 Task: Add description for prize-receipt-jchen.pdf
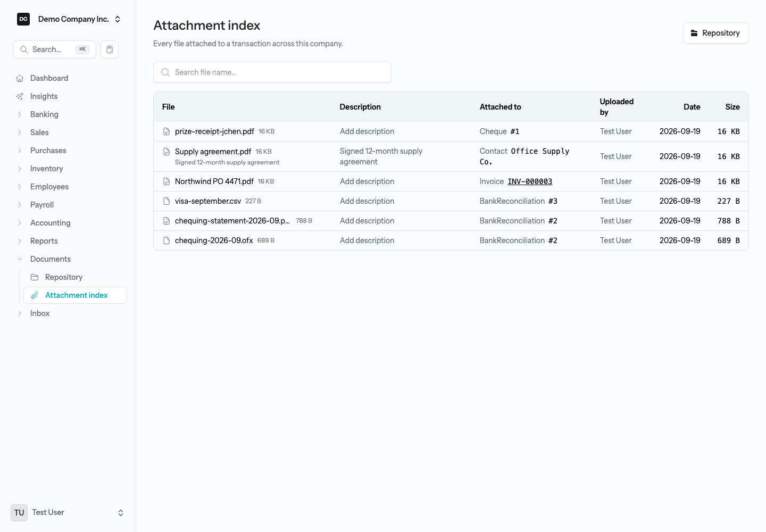[367, 131]
